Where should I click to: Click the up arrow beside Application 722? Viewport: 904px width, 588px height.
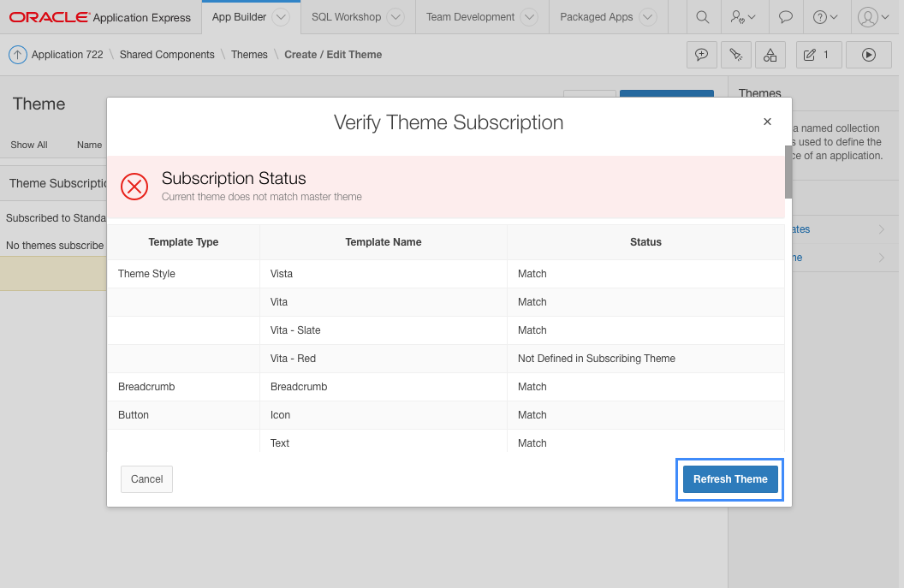(x=17, y=55)
